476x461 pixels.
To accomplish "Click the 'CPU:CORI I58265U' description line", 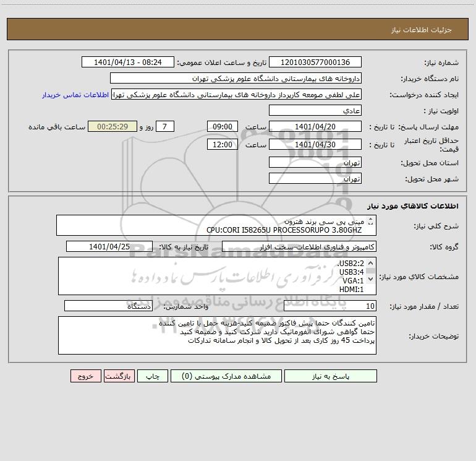I will point(284,230).
